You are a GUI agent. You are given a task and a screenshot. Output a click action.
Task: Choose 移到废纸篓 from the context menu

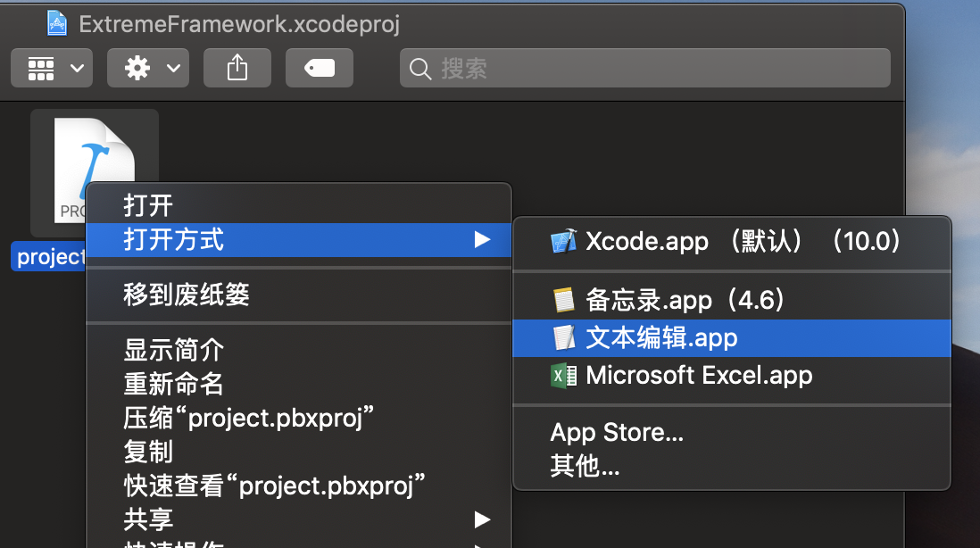tap(299, 295)
